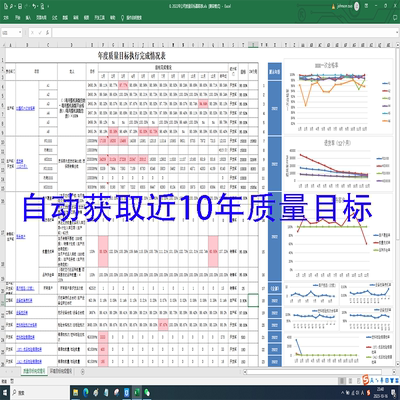
Task: Click the Enter checkmark formula bar icon
Action: click(x=40, y=33)
